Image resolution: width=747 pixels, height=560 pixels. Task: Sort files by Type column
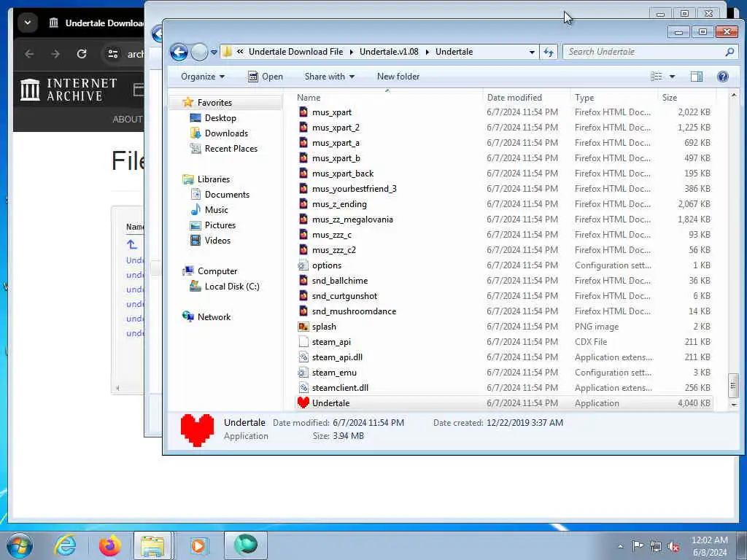(x=584, y=98)
